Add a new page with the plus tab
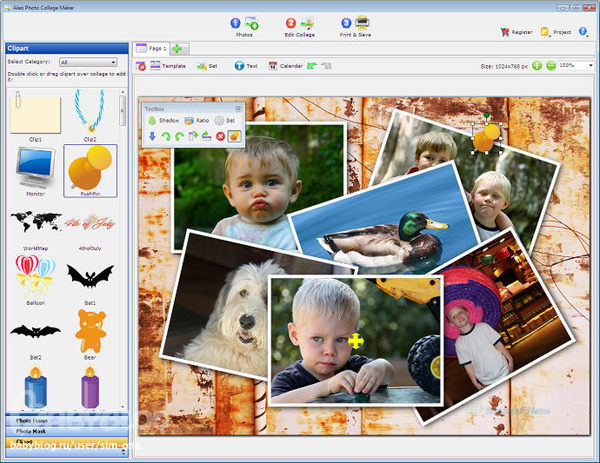Image resolution: width=600 pixels, height=463 pixels. tap(177, 48)
